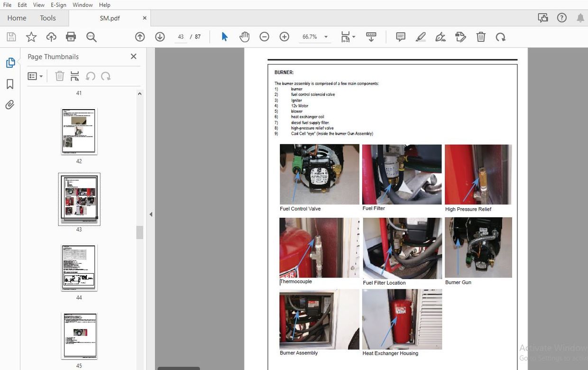588x370 pixels.
Task: Toggle full screen reading mode
Action: tap(371, 37)
